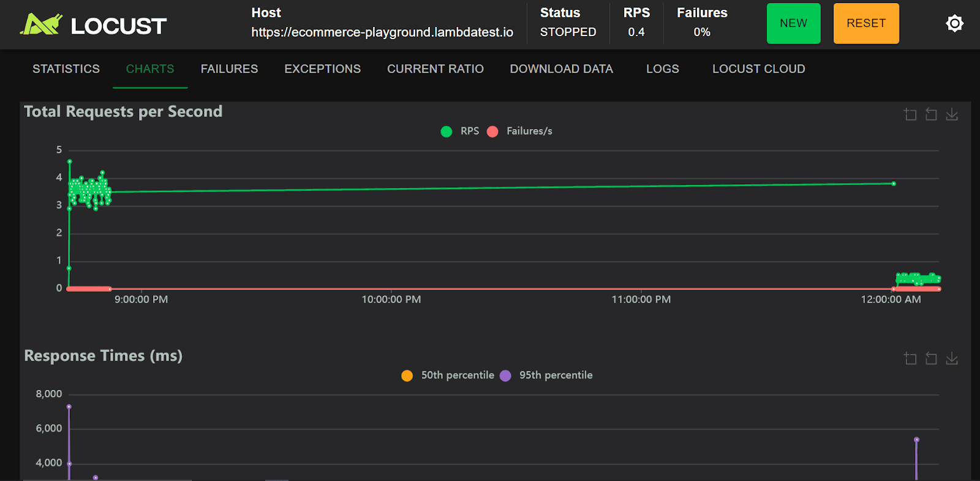
Task: Open the Failures tab
Action: (229, 69)
